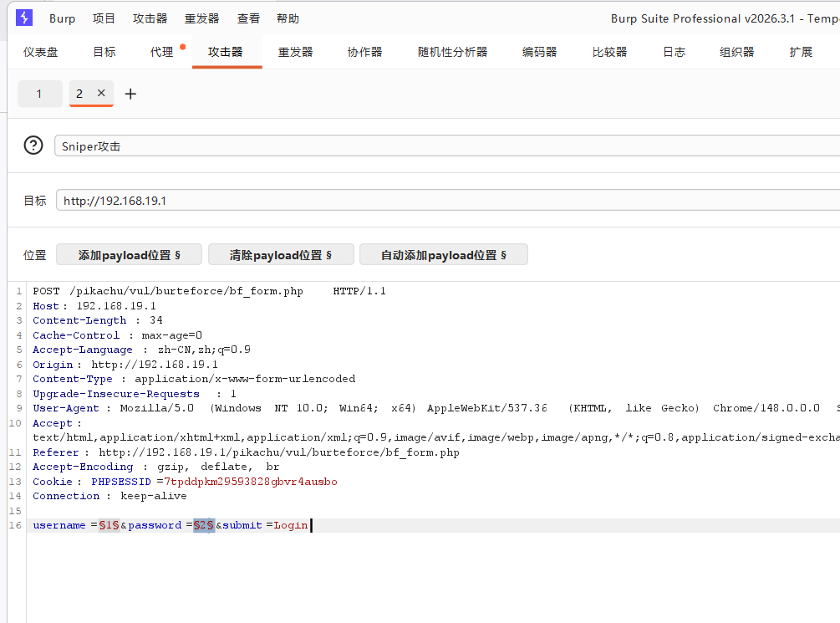Select the 攻击器 main tab
The image size is (840, 623).
226,52
